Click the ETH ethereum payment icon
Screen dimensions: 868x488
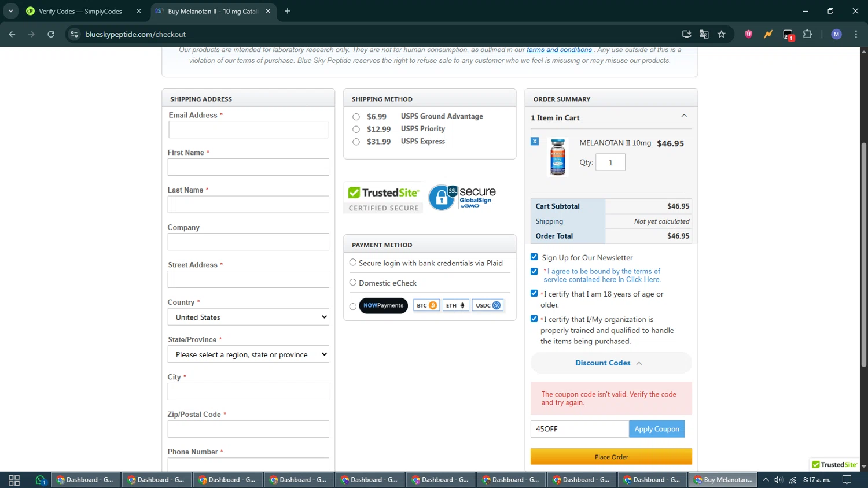click(x=455, y=305)
